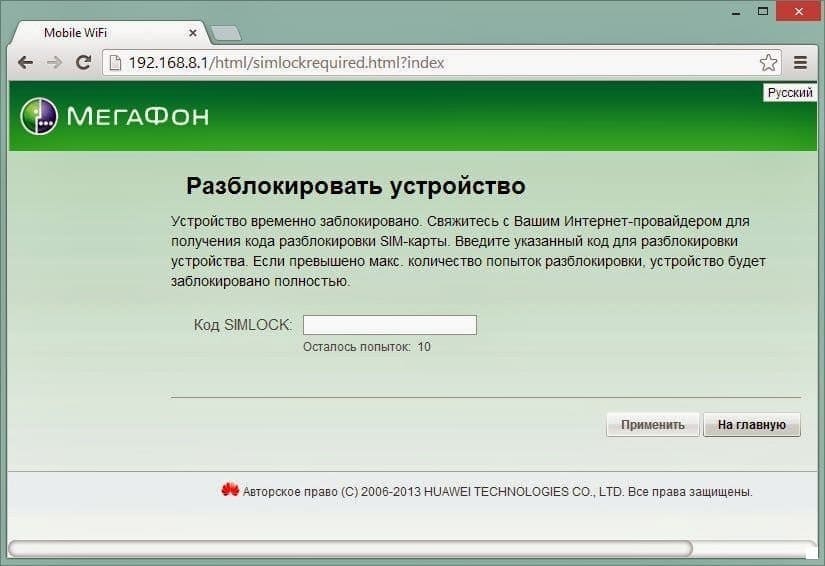The image size is (825, 566).
Task: Click the Huawei logo in the footer
Action: coord(230,490)
